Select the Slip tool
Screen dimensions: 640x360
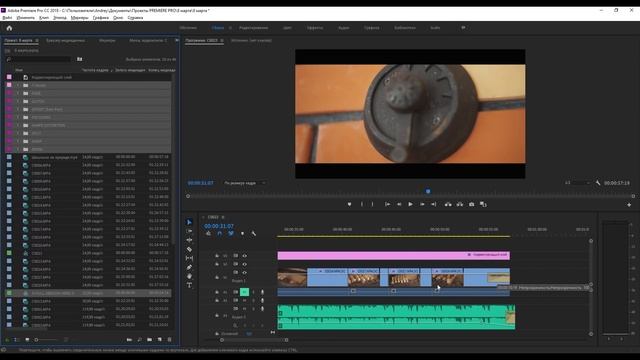coord(189,258)
